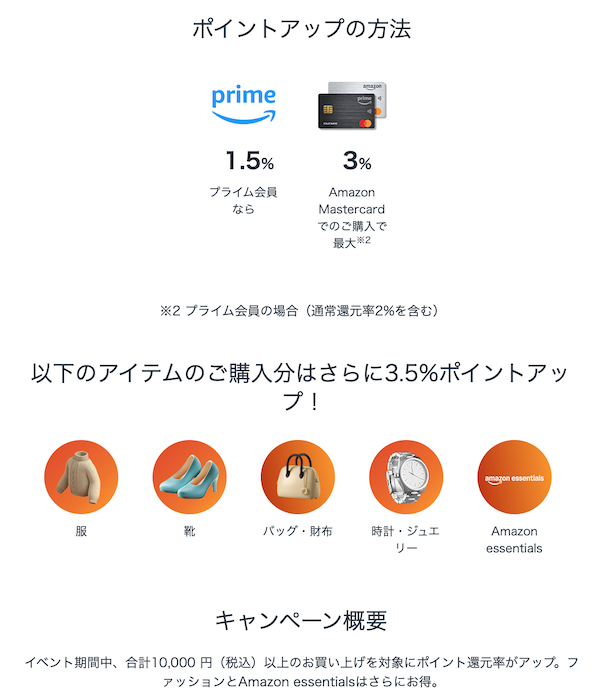Click the 服 clothing label
Screen dimensions: 600x696
click(x=81, y=531)
